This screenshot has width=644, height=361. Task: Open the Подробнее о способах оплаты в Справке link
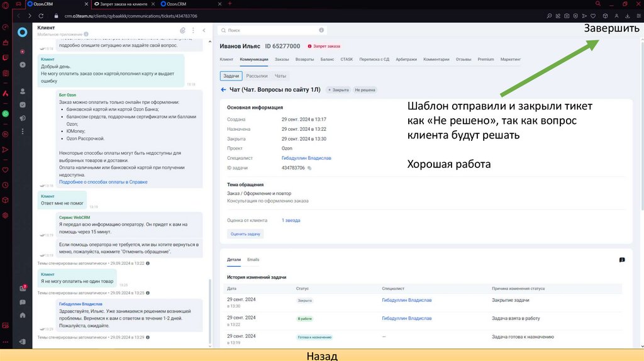pyautogui.click(x=103, y=182)
